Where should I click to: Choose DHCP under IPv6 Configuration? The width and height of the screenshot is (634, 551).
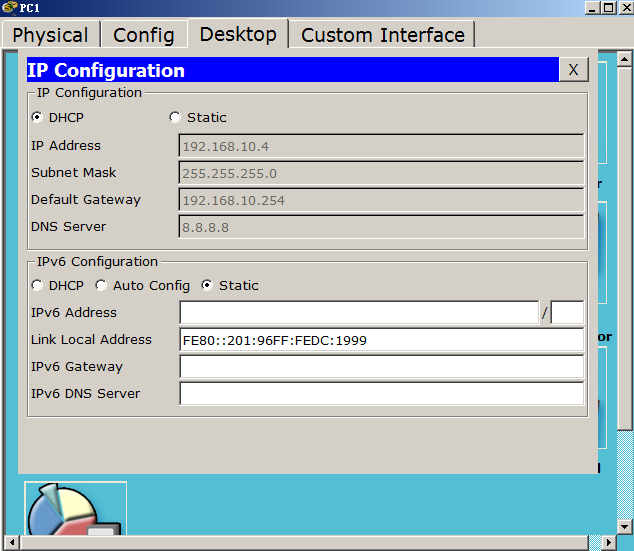click(37, 285)
